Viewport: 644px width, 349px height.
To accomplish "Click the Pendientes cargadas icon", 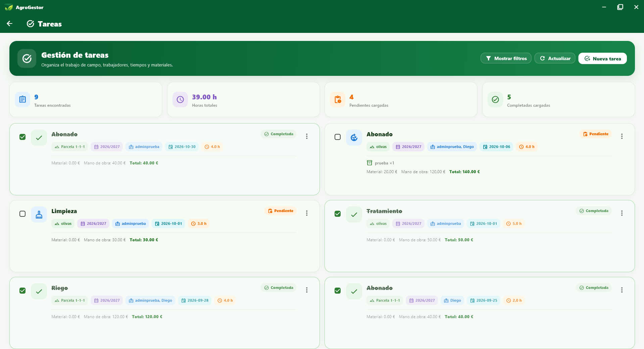I will pos(338,99).
